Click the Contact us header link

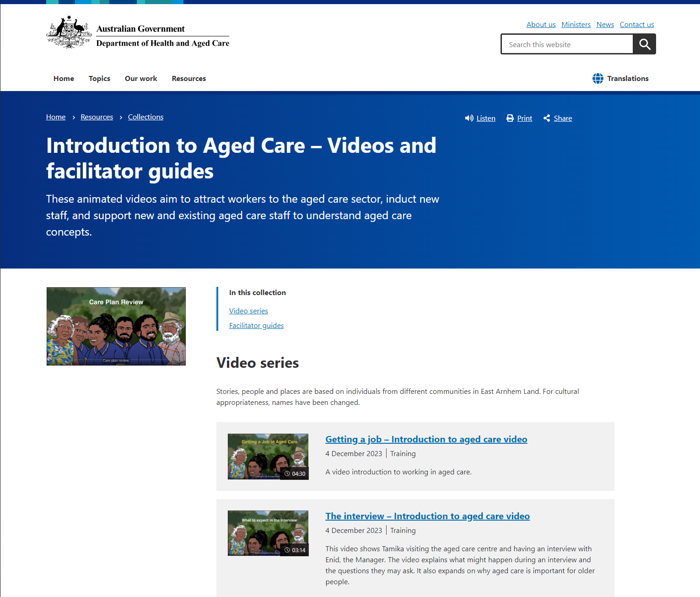(x=636, y=24)
